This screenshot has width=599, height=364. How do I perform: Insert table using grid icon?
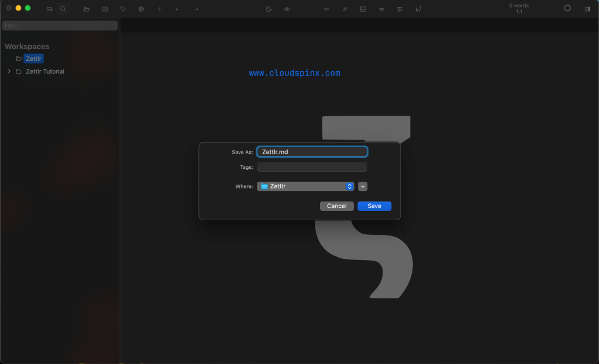[x=400, y=9]
